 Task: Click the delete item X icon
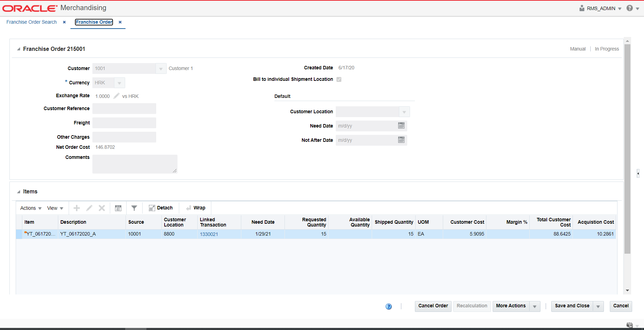click(x=102, y=208)
